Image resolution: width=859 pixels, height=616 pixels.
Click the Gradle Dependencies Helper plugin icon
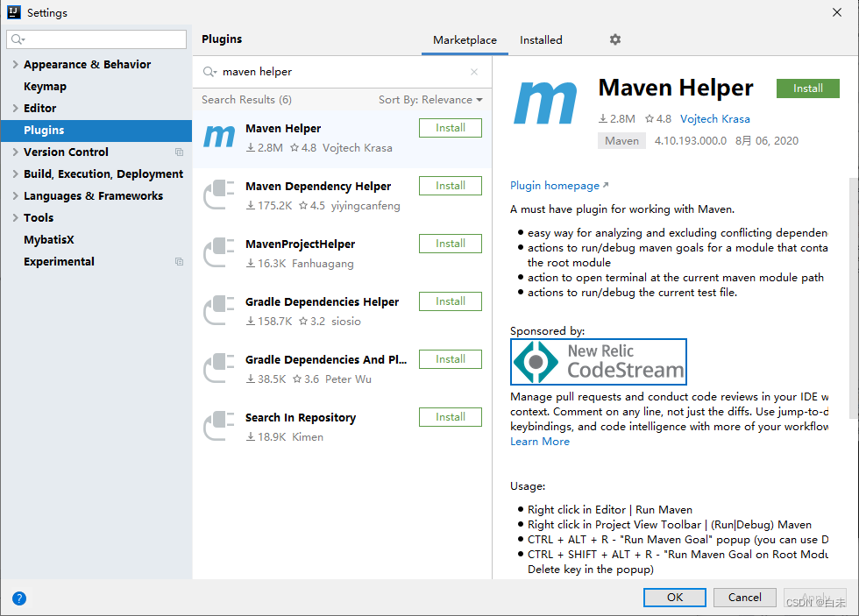tap(219, 310)
